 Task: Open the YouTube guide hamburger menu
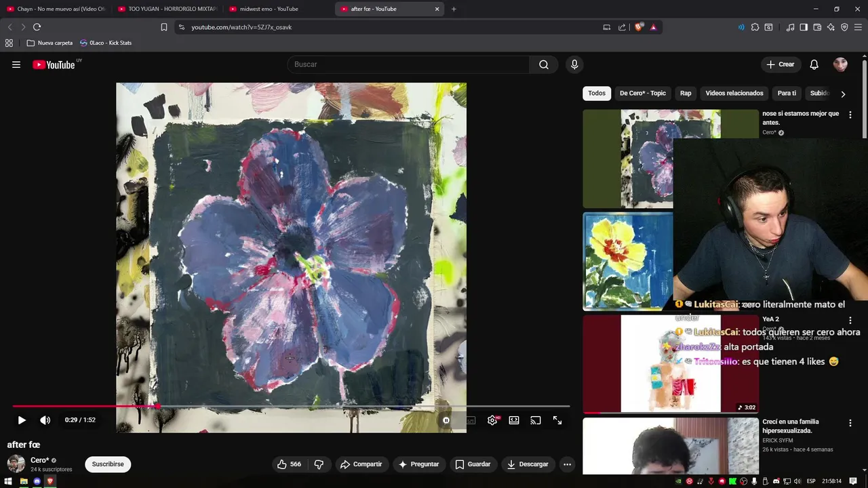pos(16,64)
